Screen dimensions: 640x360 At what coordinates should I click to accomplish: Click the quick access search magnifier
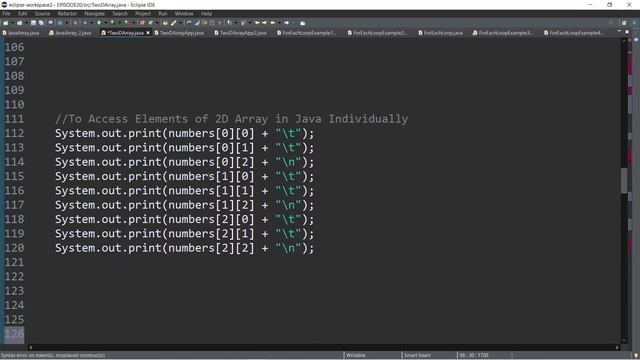coord(611,23)
